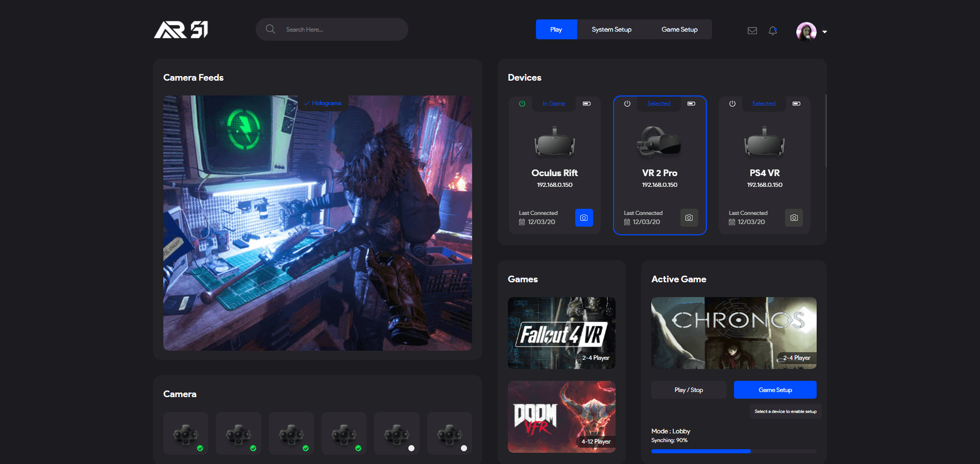Click the battery icon on Oculus Rift card
980x464 pixels.
587,104
